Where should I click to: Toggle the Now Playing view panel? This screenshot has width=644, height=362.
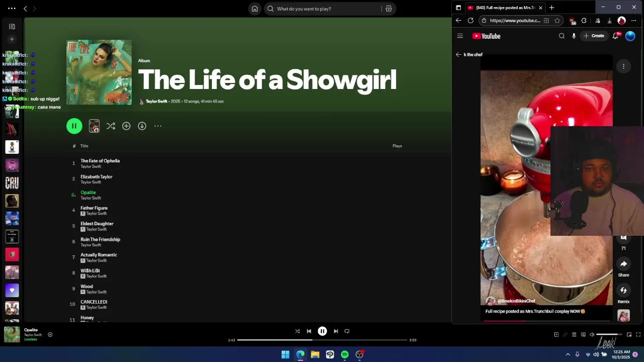click(556, 335)
